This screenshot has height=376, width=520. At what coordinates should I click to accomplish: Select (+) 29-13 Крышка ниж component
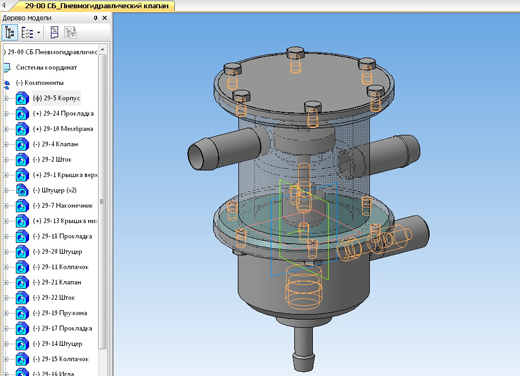click(x=65, y=221)
